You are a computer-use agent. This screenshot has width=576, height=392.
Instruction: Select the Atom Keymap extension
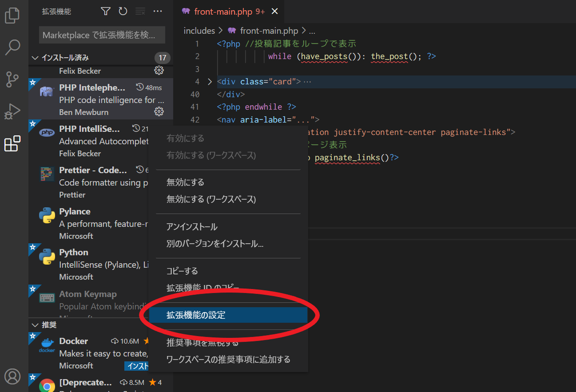(x=101, y=301)
